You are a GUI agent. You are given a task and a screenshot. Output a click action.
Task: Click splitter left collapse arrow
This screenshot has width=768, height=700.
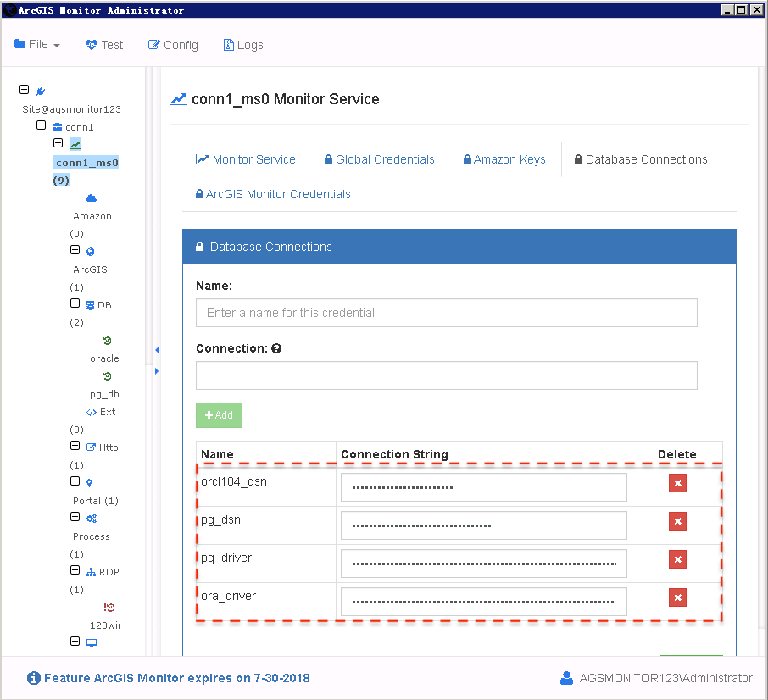point(157,350)
